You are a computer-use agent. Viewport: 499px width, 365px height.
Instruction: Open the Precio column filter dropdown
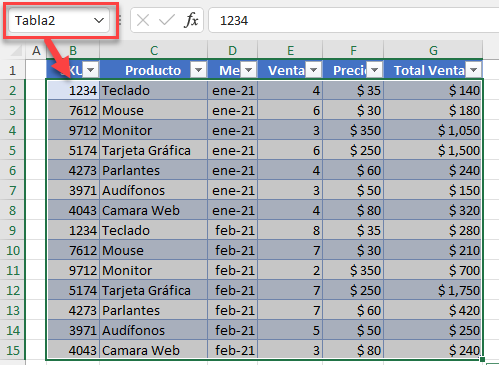(x=374, y=70)
